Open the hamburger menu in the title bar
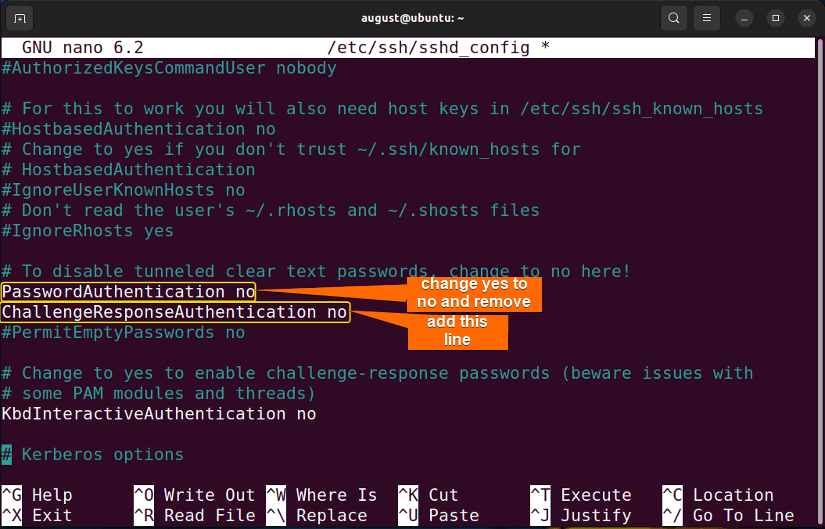Image resolution: width=825 pixels, height=529 pixels. 707,18
